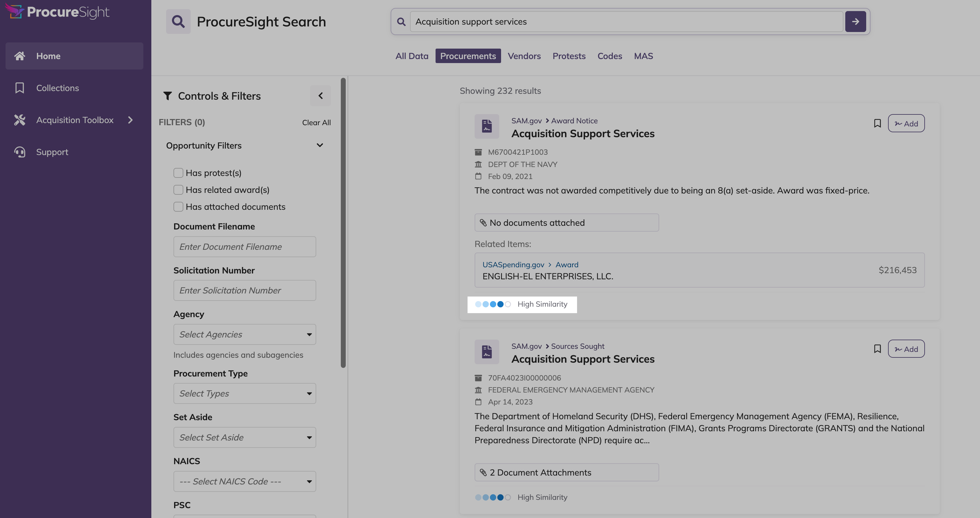This screenshot has width=980, height=518.
Task: Click the No documents attached box
Action: pos(567,223)
